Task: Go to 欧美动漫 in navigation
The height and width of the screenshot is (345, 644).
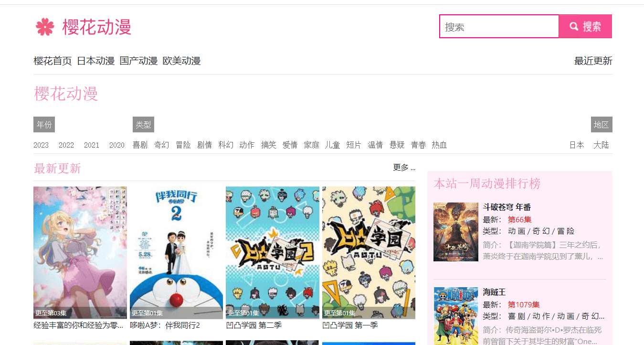Action: point(181,61)
